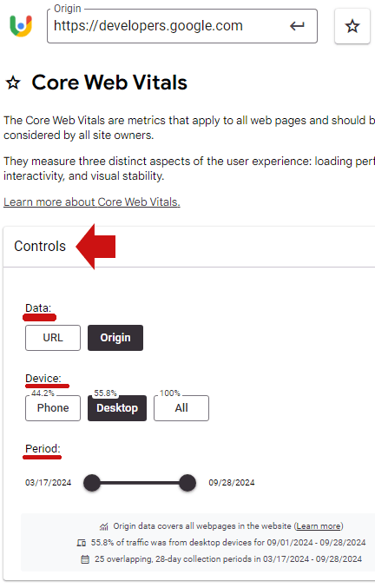This screenshot has height=588, width=375.
Task: Click the colorful CrUX Vis logo
Action: [x=21, y=26]
